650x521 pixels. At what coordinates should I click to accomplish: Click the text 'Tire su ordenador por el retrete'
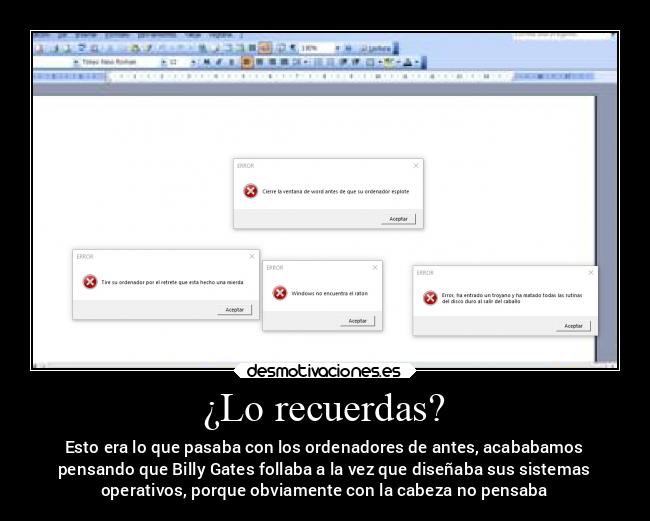pyautogui.click(x=139, y=282)
